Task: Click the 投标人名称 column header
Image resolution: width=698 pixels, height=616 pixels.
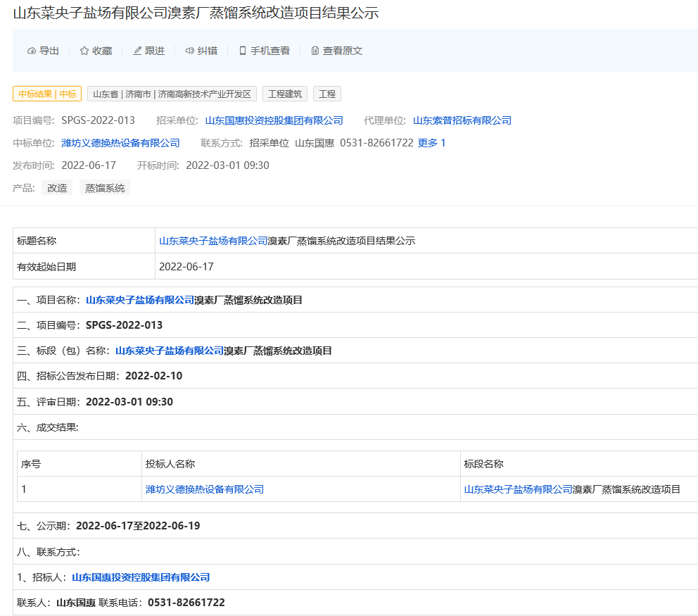Action: pyautogui.click(x=170, y=464)
